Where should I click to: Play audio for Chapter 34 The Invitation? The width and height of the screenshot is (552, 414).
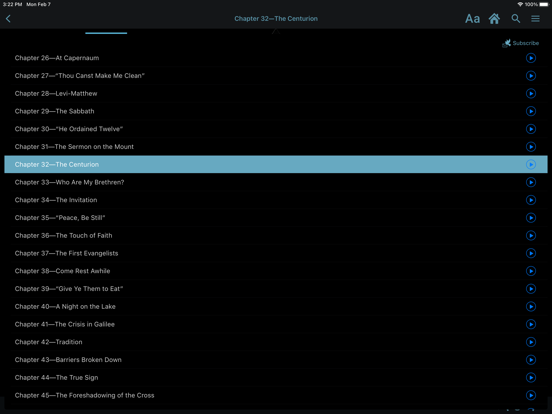click(531, 200)
